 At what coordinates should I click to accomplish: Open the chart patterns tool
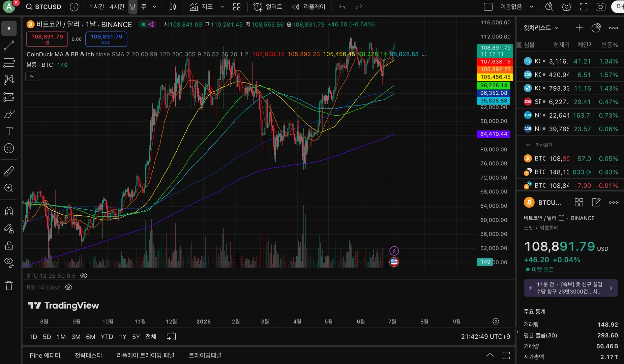(x=9, y=80)
